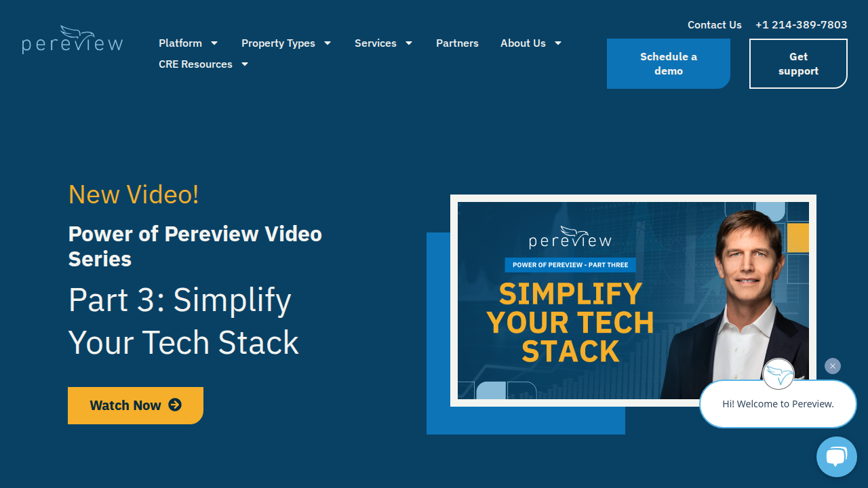Click the 'Part 3: Simplify Your Tech Stack' heading

[184, 321]
